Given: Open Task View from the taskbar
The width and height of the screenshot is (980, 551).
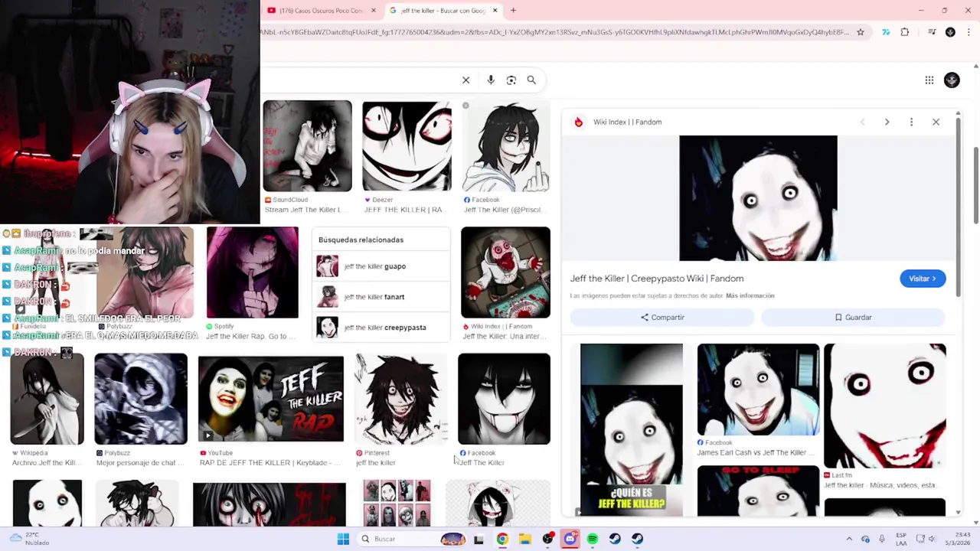Looking at the screenshot, I should tap(479, 539).
